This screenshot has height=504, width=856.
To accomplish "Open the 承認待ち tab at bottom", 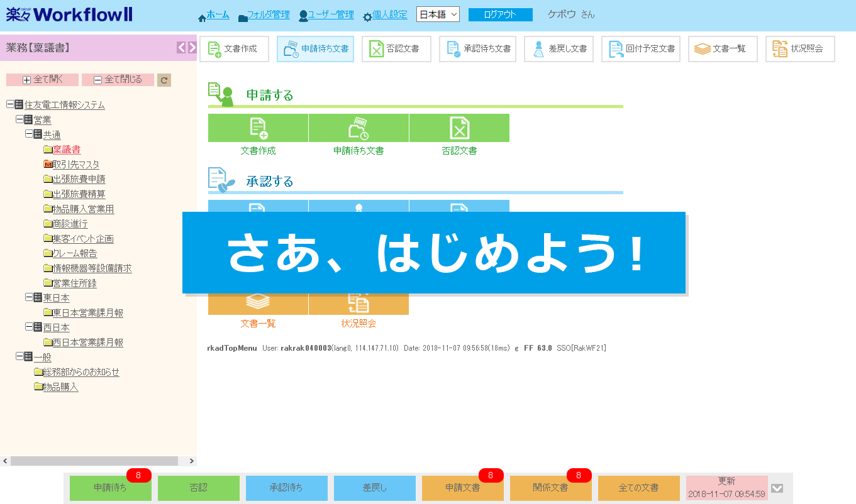I will point(287,488).
